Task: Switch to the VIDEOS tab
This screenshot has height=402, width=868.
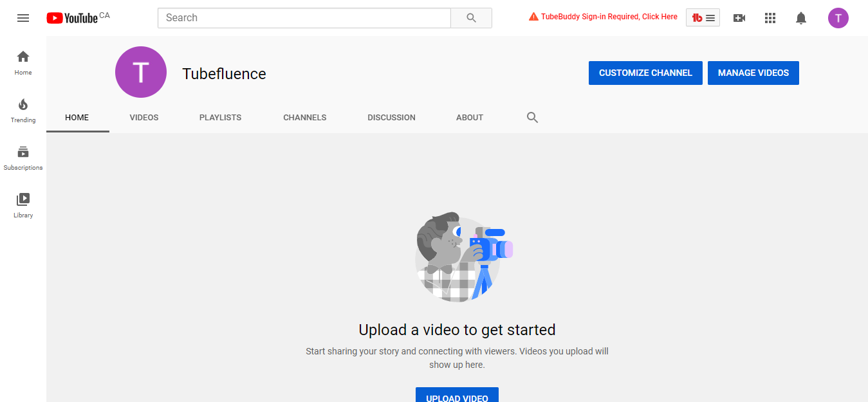Action: point(144,118)
